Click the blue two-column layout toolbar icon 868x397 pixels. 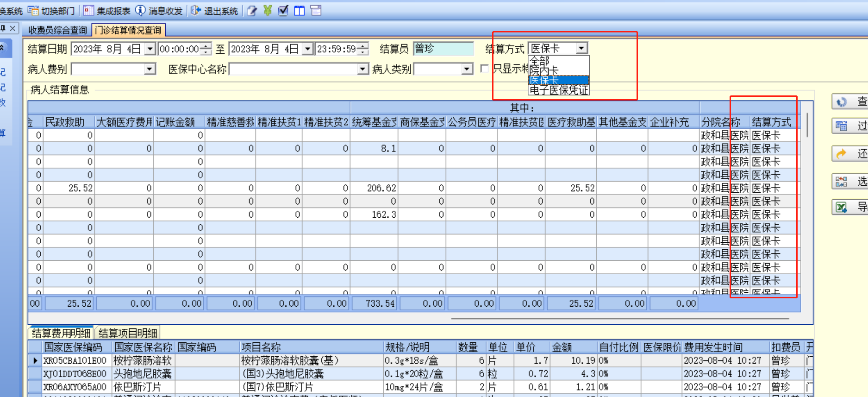pos(300,11)
